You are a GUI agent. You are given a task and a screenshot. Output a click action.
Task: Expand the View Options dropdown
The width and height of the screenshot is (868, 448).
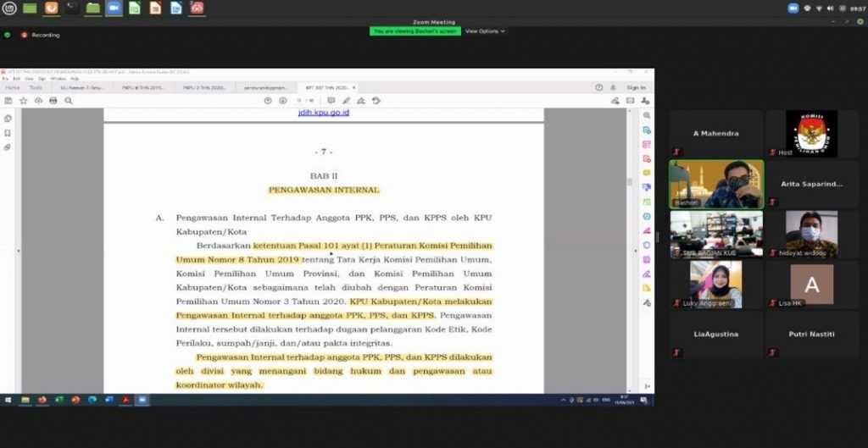coord(485,31)
